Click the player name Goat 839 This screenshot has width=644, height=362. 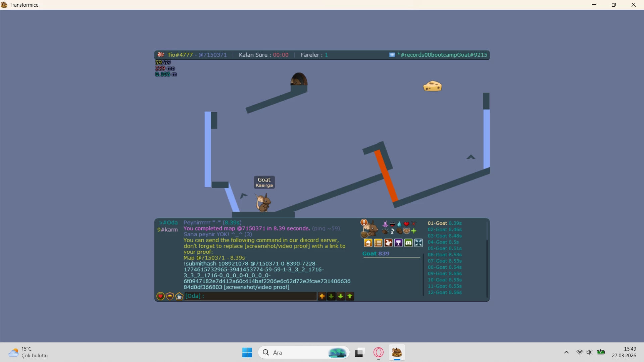click(376, 254)
